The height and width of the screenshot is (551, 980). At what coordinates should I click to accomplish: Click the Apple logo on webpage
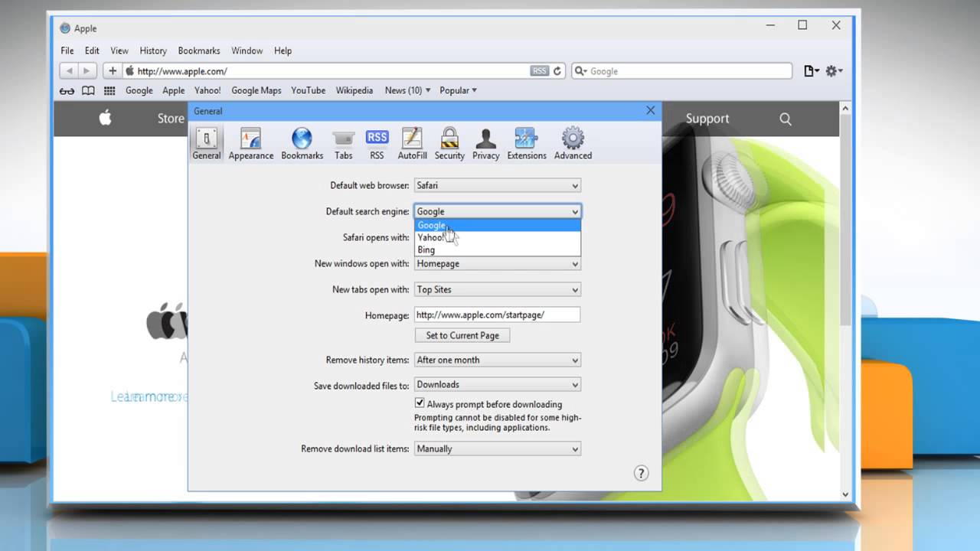pyautogui.click(x=105, y=118)
